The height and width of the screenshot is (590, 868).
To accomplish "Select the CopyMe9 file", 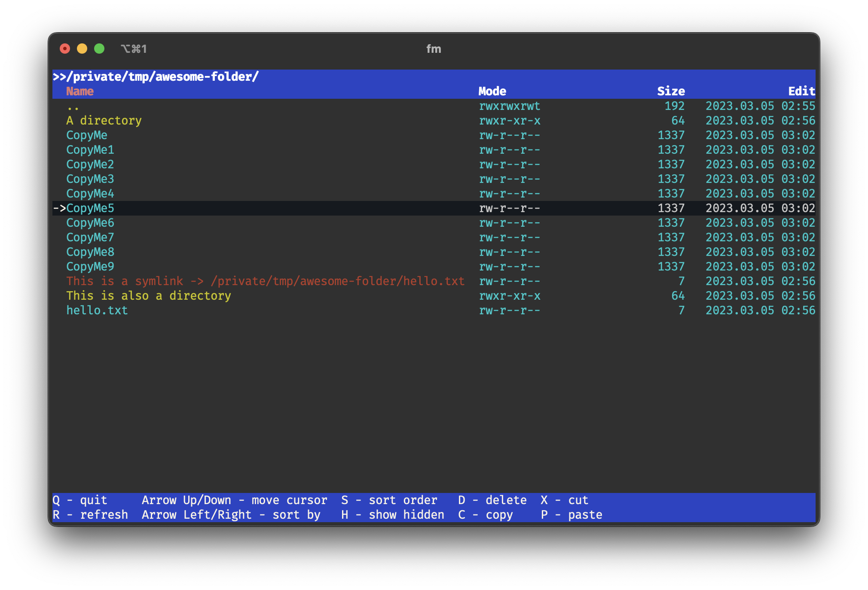I will 90,266.
